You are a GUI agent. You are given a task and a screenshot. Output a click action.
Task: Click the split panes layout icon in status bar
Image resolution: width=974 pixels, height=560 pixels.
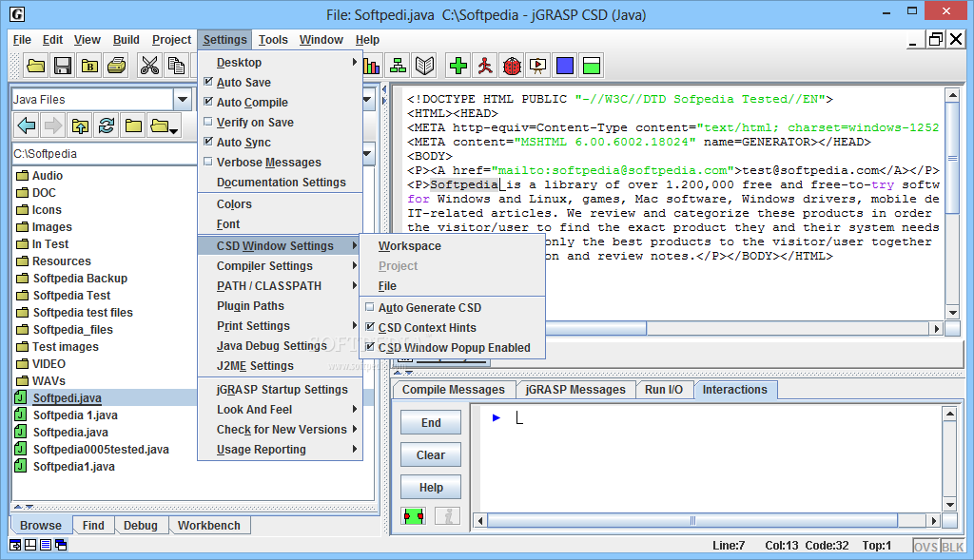[x=29, y=545]
